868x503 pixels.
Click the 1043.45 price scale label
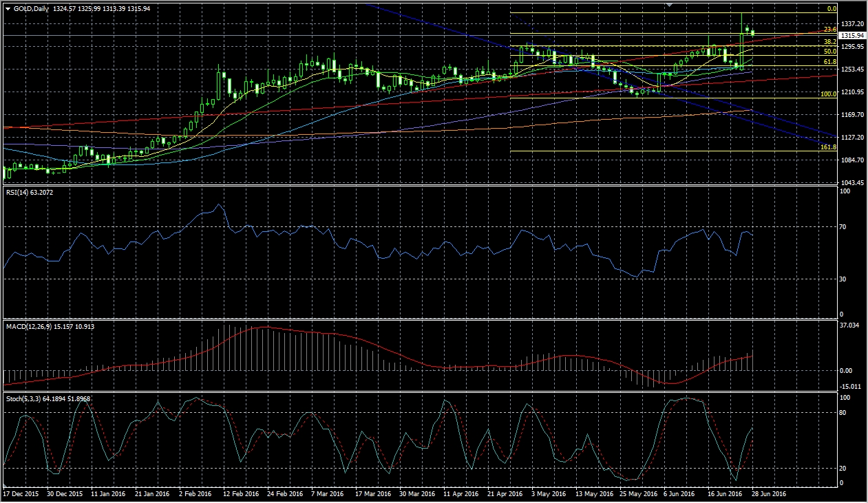853,183
